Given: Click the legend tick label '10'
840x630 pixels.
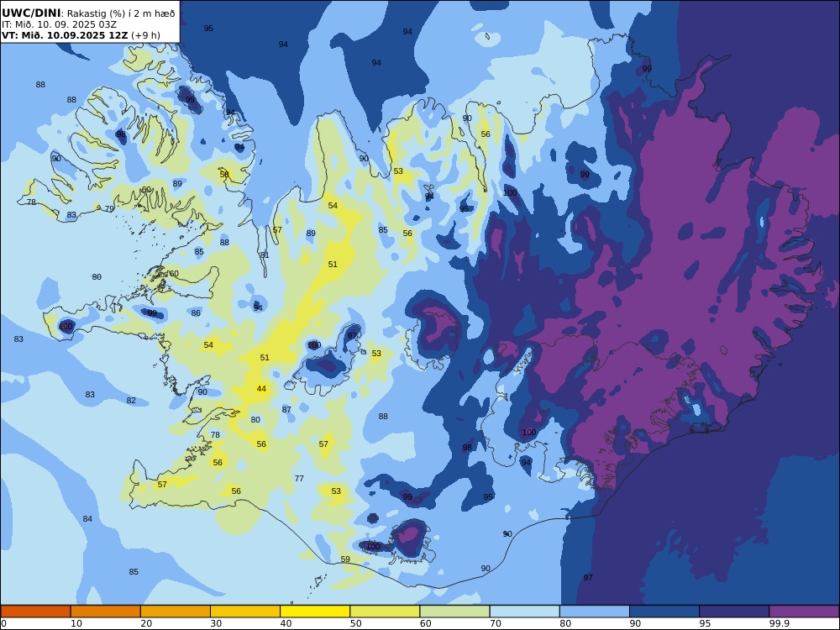Looking at the screenshot, I should pyautogui.click(x=76, y=623).
